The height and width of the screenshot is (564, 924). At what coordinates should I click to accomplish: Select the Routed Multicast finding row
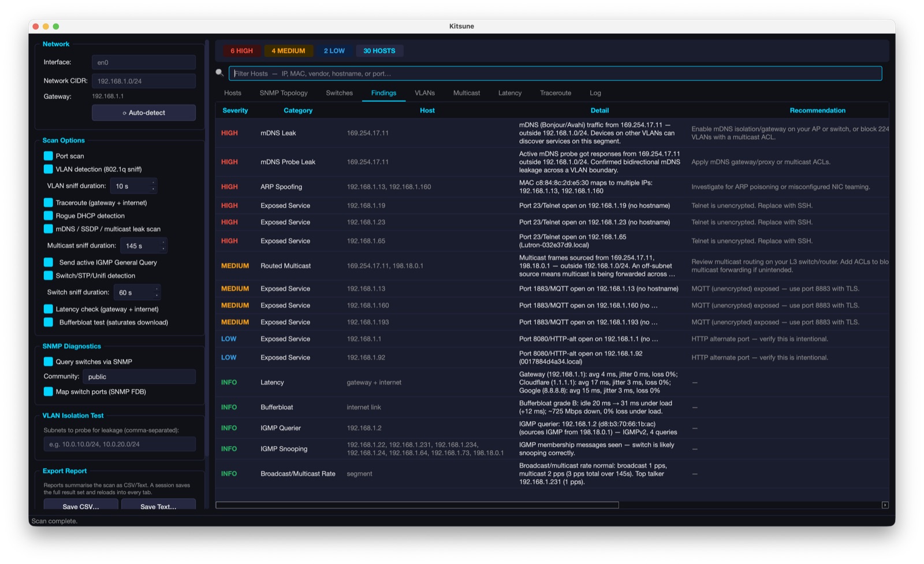pos(552,266)
